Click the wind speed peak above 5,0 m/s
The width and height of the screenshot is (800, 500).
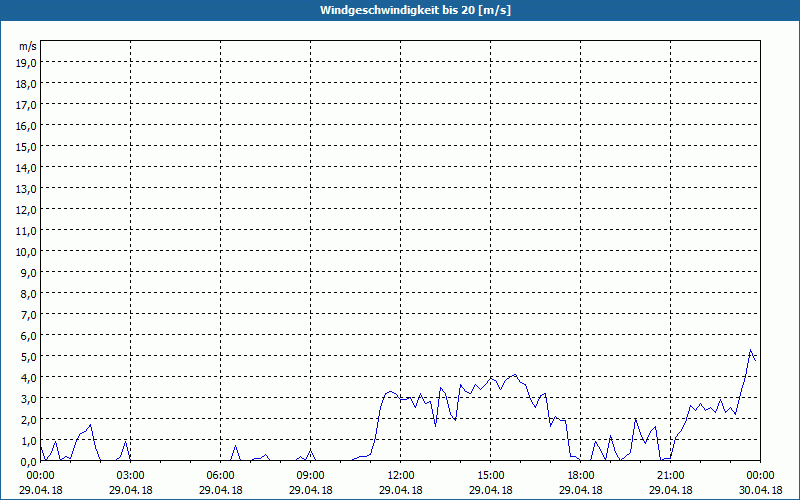(x=750, y=350)
